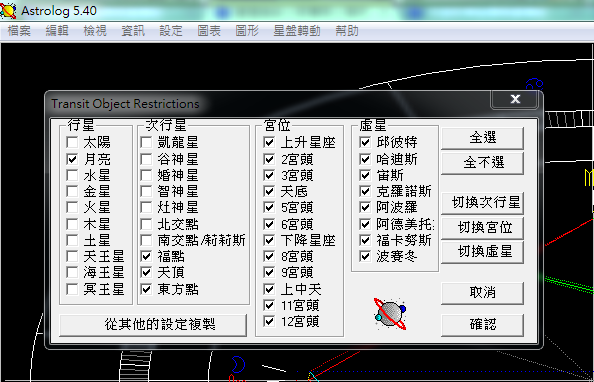The height and width of the screenshot is (382, 594).
Task: Tick the 水星 checkbox
Action: [x=72, y=175]
